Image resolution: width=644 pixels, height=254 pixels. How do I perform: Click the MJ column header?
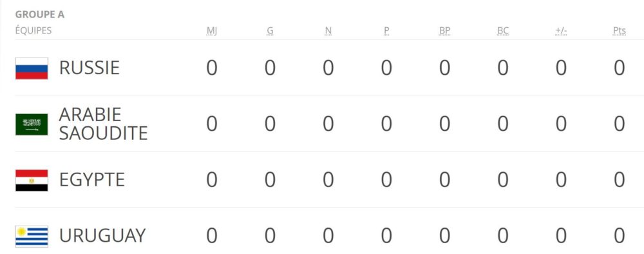[x=211, y=31]
